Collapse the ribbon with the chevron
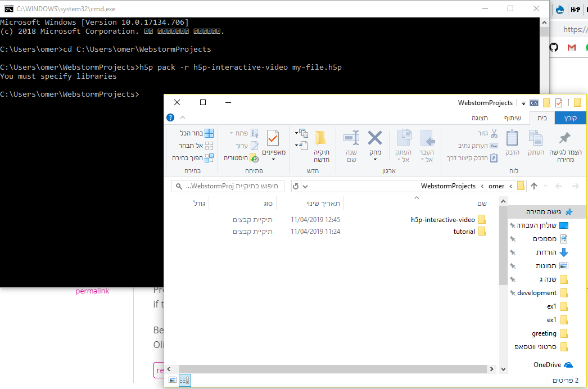Viewport: 588px width, 389px height. click(183, 117)
